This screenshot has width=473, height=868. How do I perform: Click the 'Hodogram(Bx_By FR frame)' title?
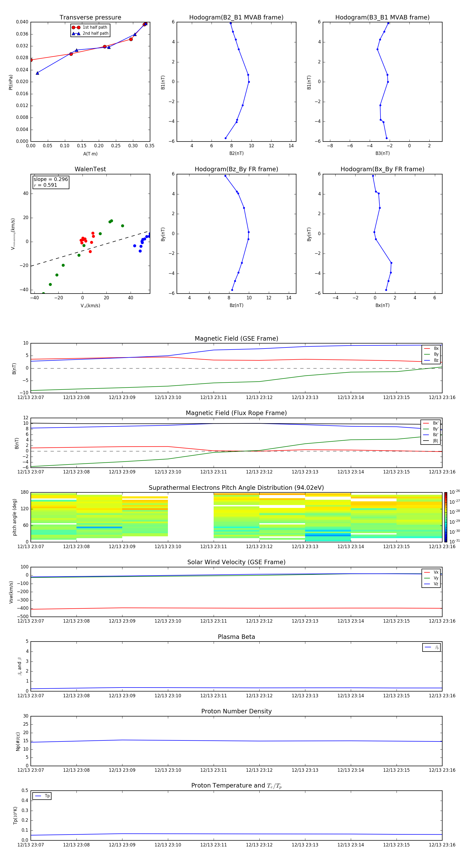coord(382,169)
